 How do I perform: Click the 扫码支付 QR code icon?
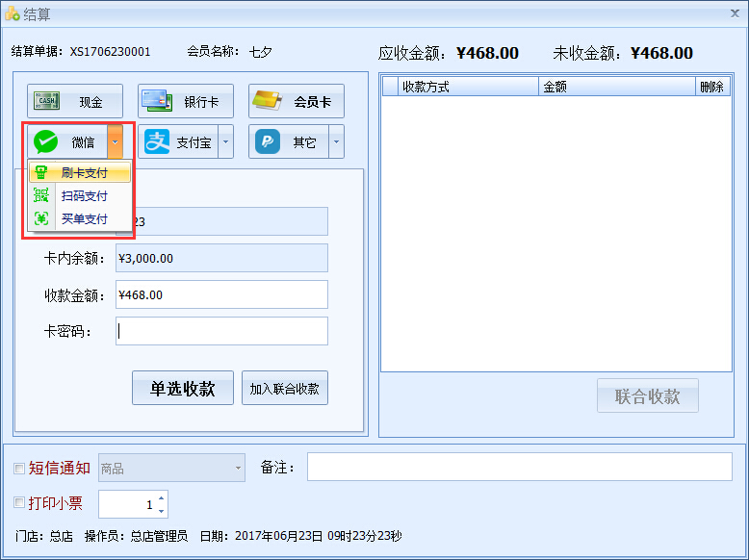41,195
